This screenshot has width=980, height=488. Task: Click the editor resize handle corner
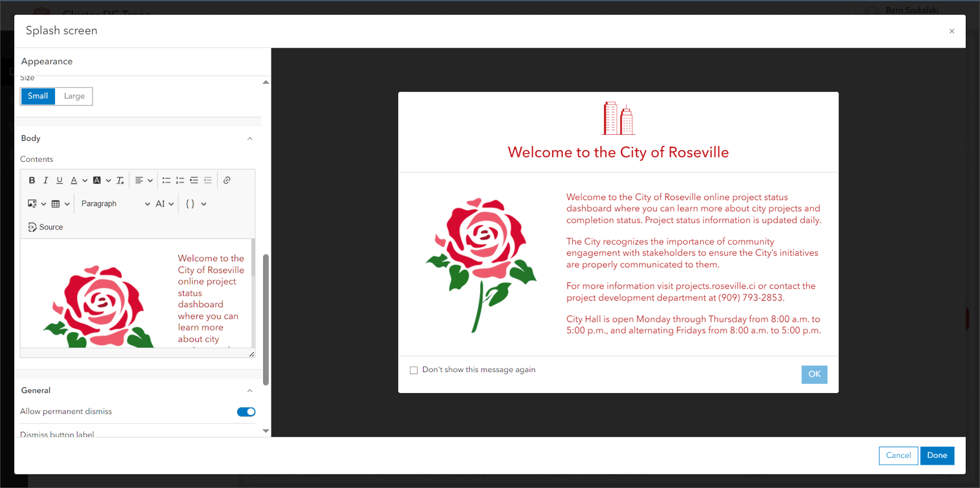click(x=252, y=354)
